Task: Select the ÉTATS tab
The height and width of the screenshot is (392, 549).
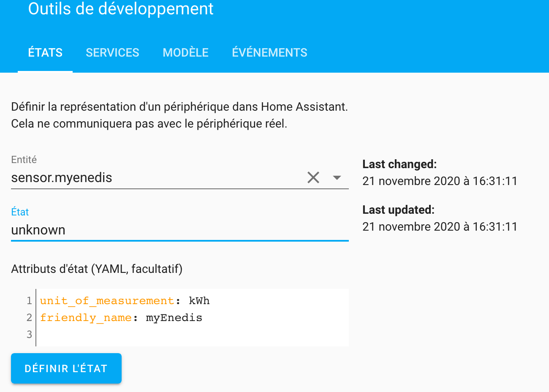Action: pyautogui.click(x=45, y=53)
